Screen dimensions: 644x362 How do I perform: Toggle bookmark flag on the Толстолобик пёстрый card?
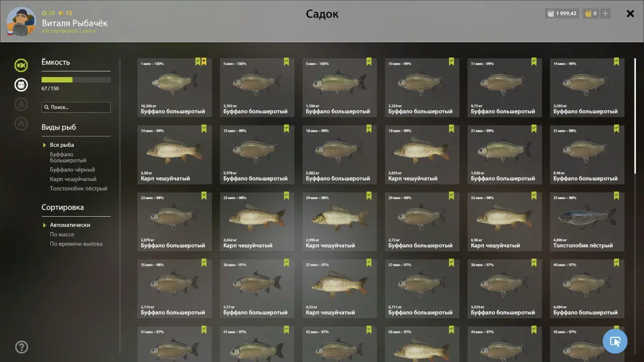616,196
